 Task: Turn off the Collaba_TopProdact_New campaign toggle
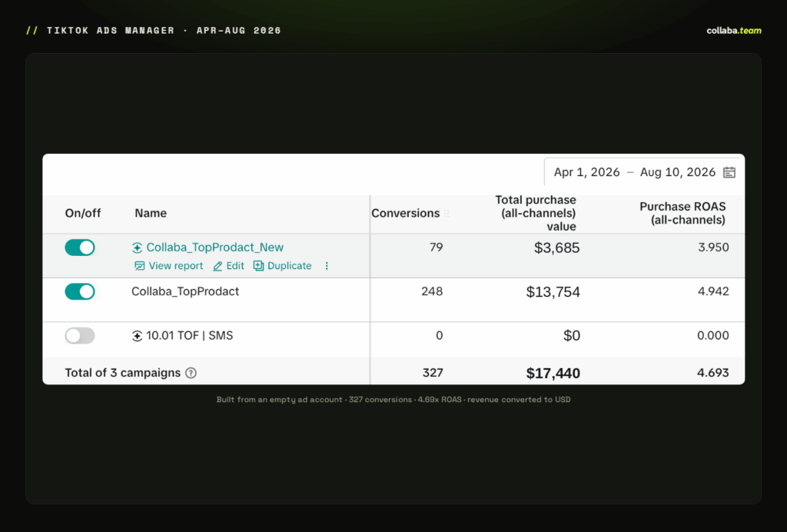[x=80, y=248]
